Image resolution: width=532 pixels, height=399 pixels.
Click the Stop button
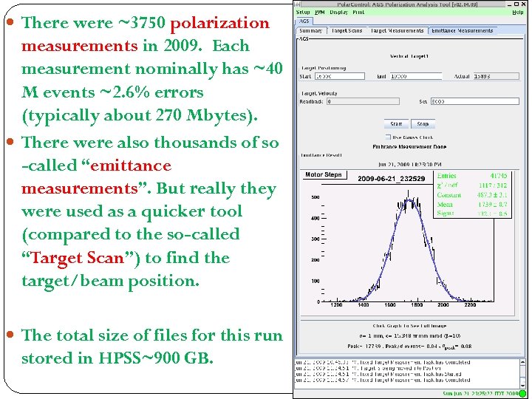(423, 124)
